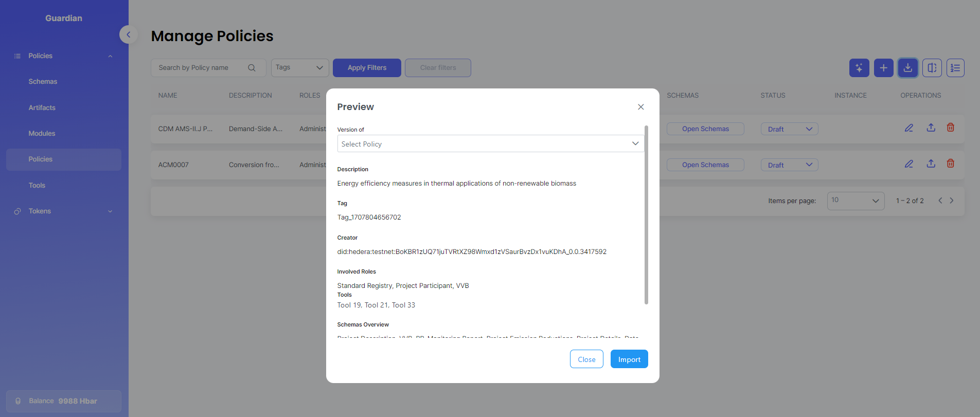Collapse the sidebar with the arrow button
The height and width of the screenshot is (417, 980).
tap(128, 34)
